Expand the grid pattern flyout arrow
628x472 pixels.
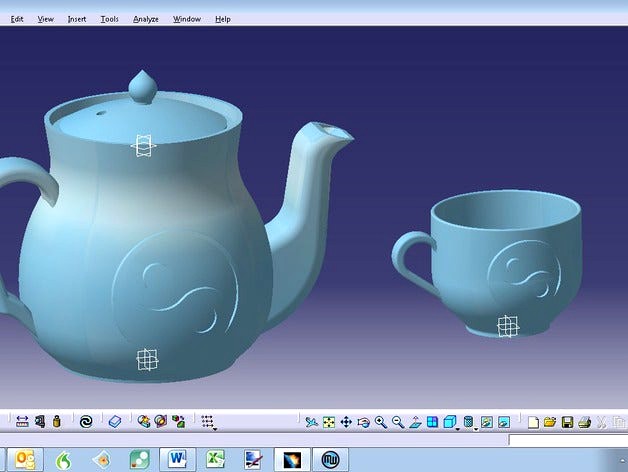(x=215, y=429)
